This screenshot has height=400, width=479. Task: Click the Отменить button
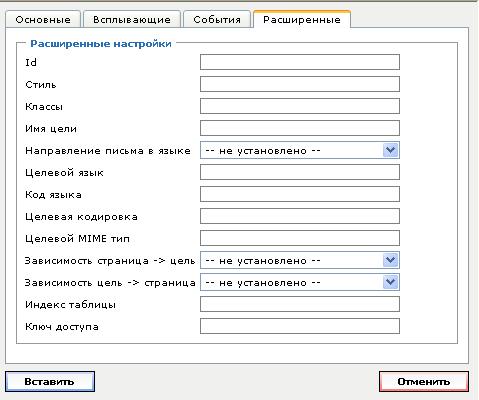[424, 381]
